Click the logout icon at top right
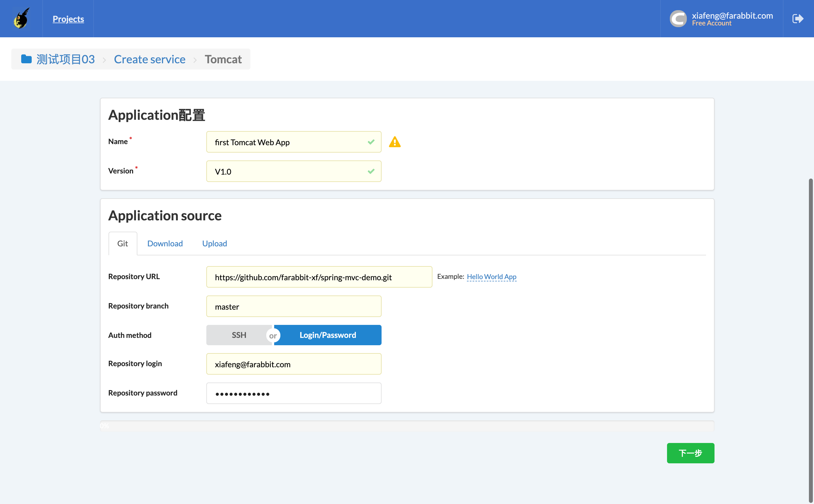 point(798,18)
